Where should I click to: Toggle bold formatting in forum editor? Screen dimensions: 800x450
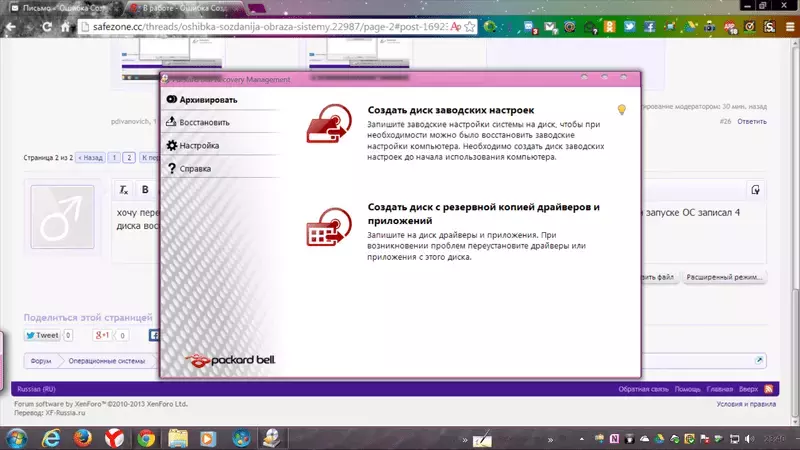[x=145, y=189]
